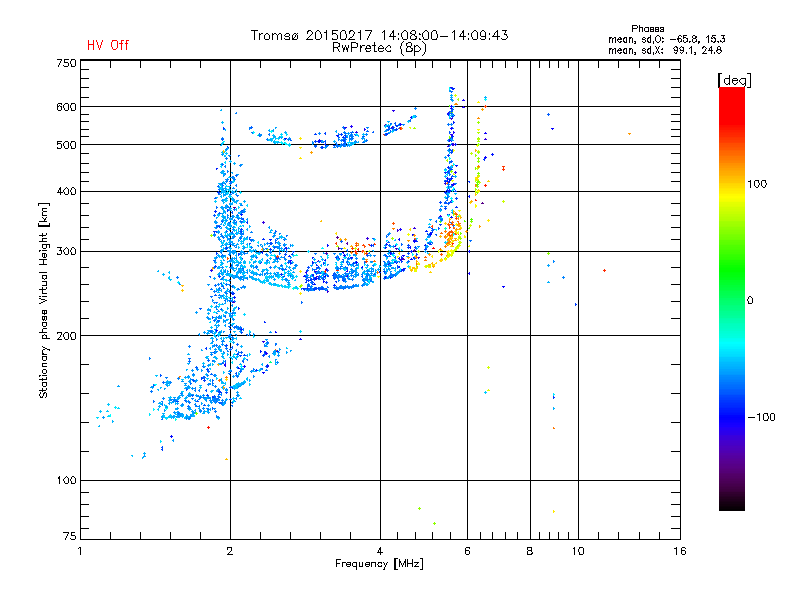
Task: Click the y-axis label '200'
Action: (x=67, y=336)
